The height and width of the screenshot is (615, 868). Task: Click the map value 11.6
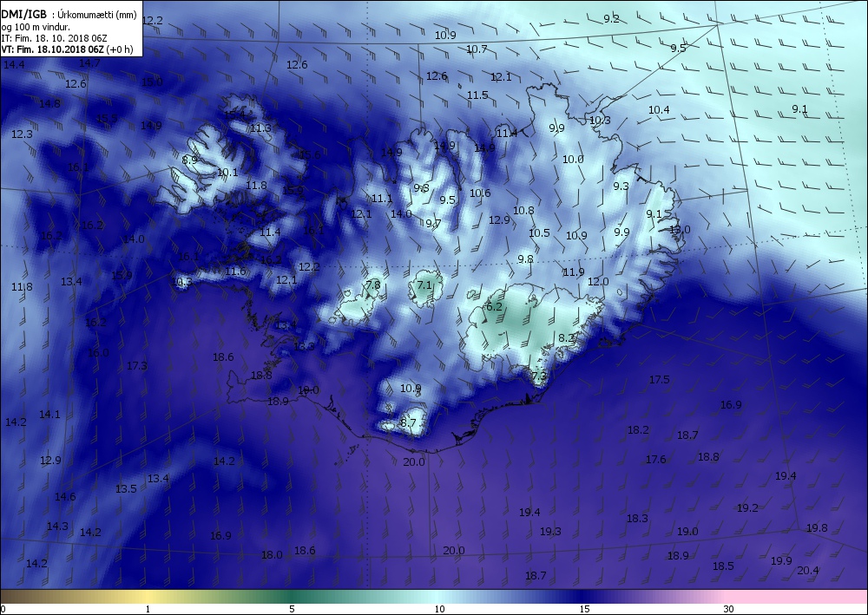pyautogui.click(x=236, y=272)
